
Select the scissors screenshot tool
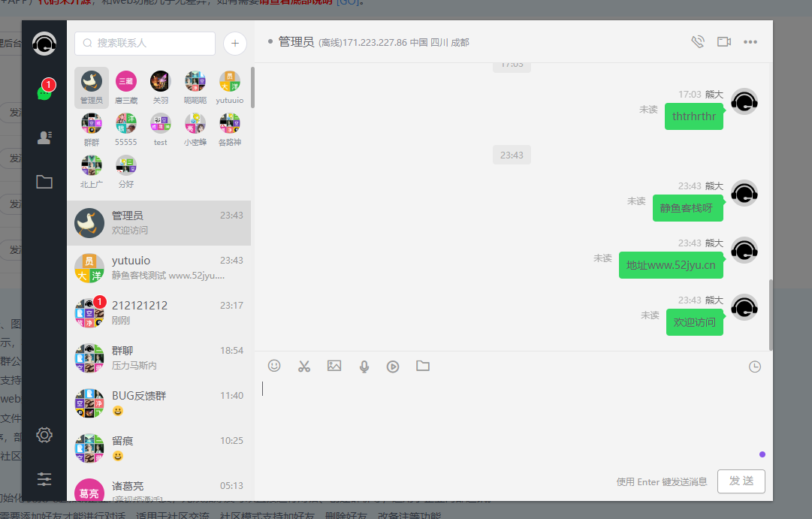[x=304, y=366]
